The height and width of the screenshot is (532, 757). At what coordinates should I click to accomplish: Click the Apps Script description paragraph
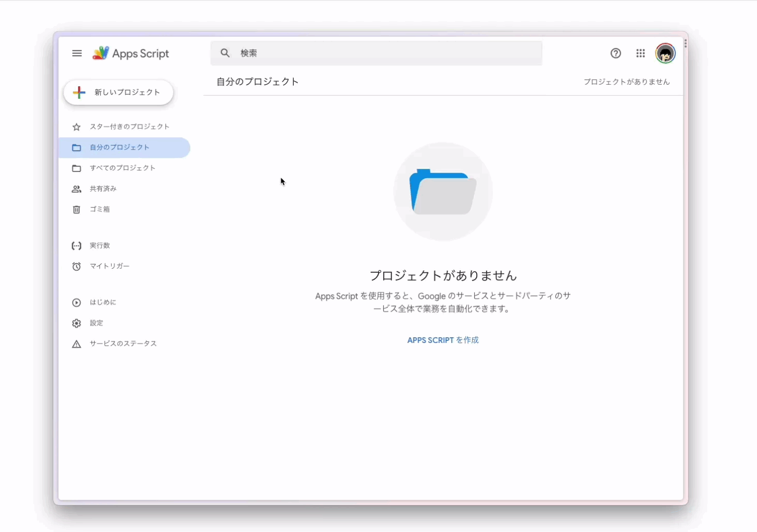point(443,302)
